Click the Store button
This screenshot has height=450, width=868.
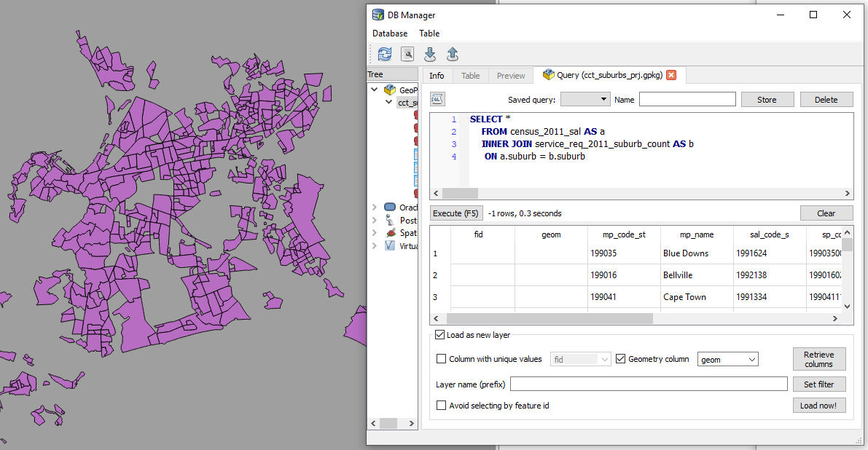(767, 100)
